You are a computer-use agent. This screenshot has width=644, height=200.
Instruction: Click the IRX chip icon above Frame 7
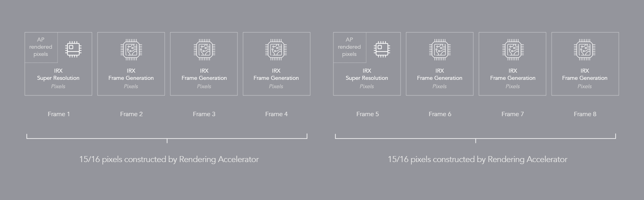513,50
